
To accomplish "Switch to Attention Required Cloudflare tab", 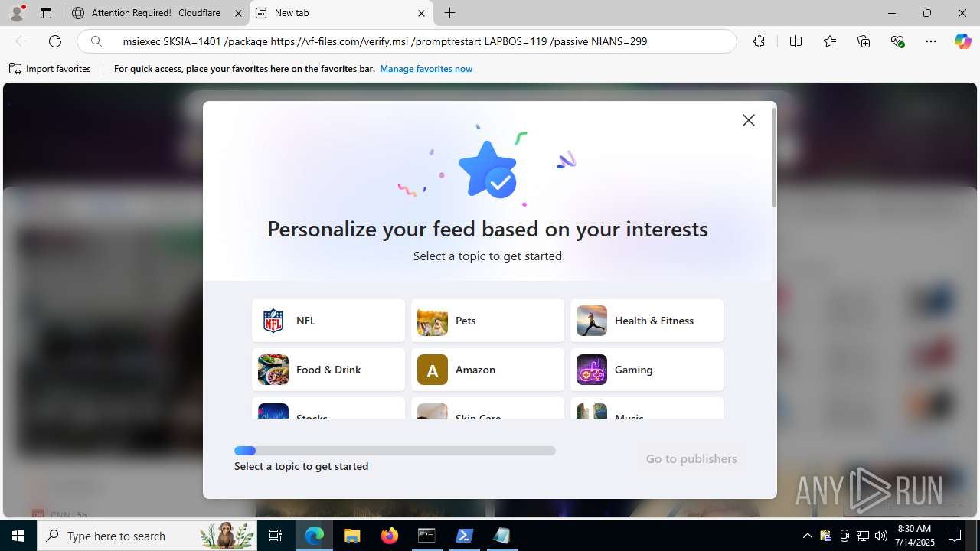I will [157, 13].
